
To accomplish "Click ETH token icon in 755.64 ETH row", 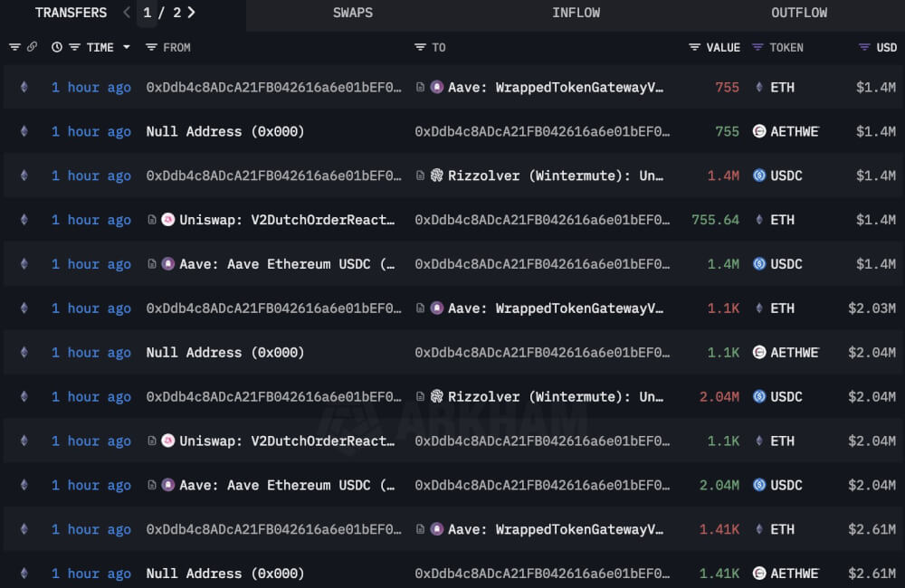I will click(x=759, y=220).
